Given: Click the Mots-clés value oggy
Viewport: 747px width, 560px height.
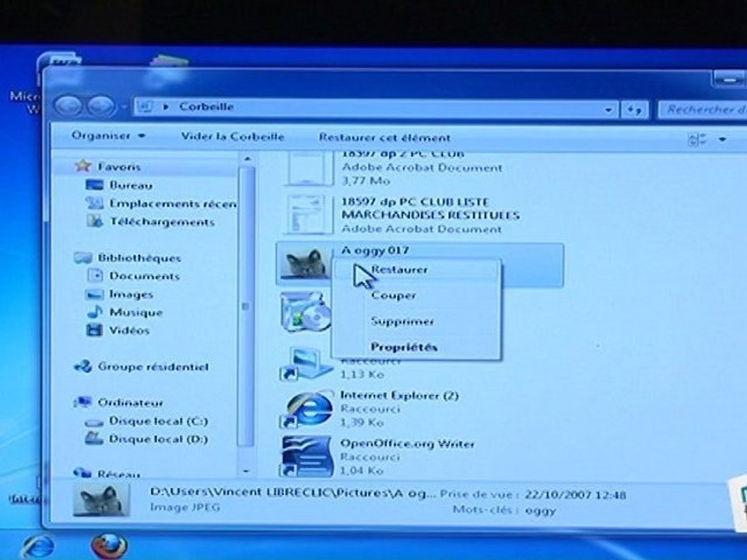Looking at the screenshot, I should pos(541,510).
